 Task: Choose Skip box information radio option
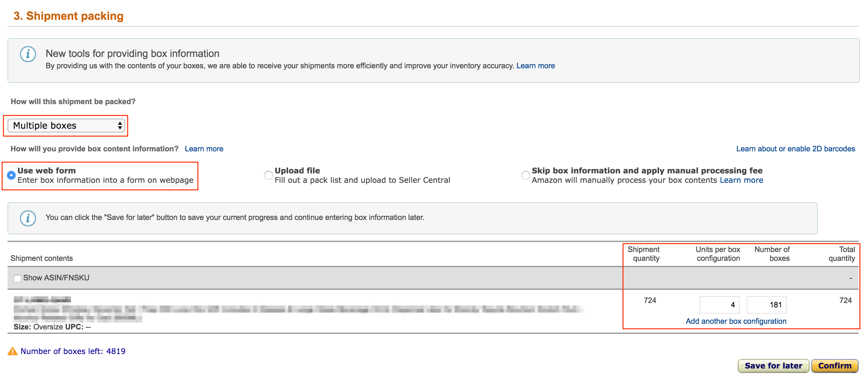point(525,175)
